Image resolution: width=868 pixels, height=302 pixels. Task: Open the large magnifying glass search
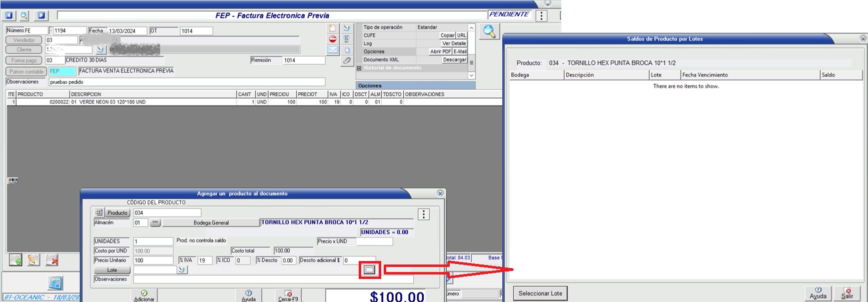pyautogui.click(x=489, y=31)
